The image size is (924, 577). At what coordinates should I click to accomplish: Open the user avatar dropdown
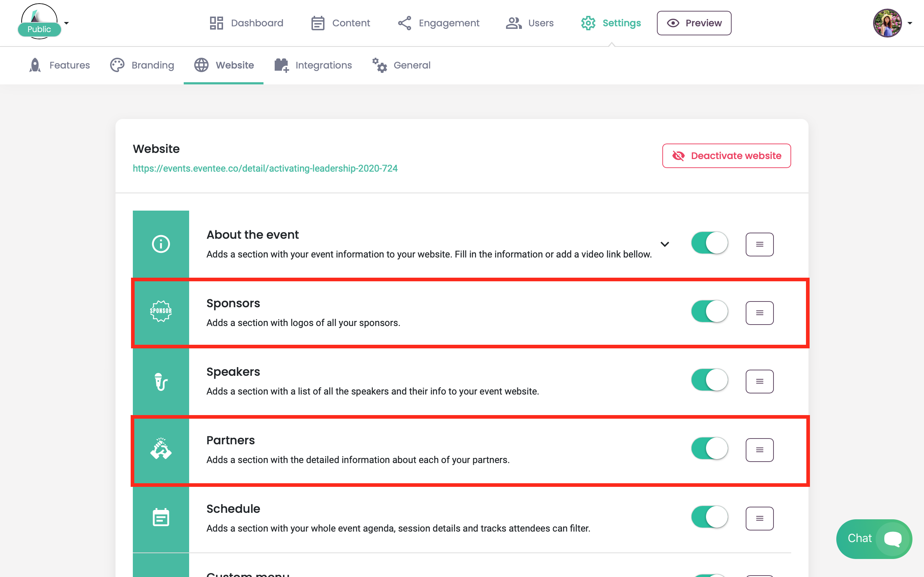[x=892, y=23]
